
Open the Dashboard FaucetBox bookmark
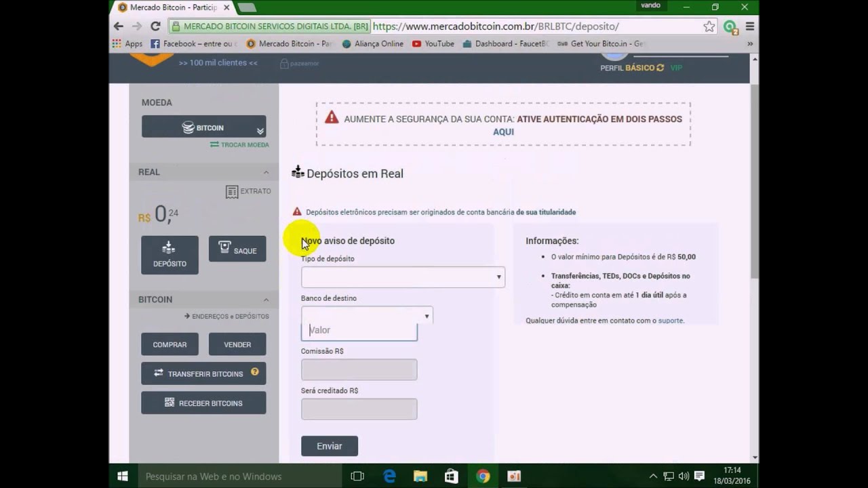(506, 43)
